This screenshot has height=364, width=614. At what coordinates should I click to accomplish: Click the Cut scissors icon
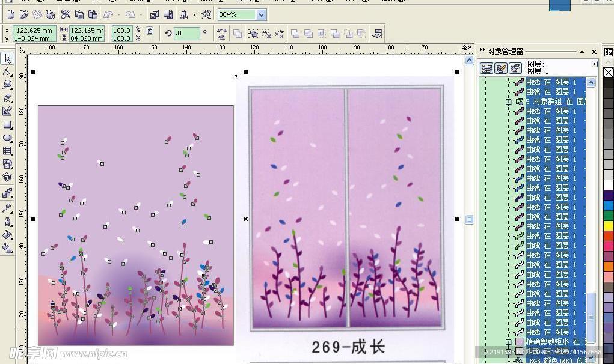coord(66,15)
